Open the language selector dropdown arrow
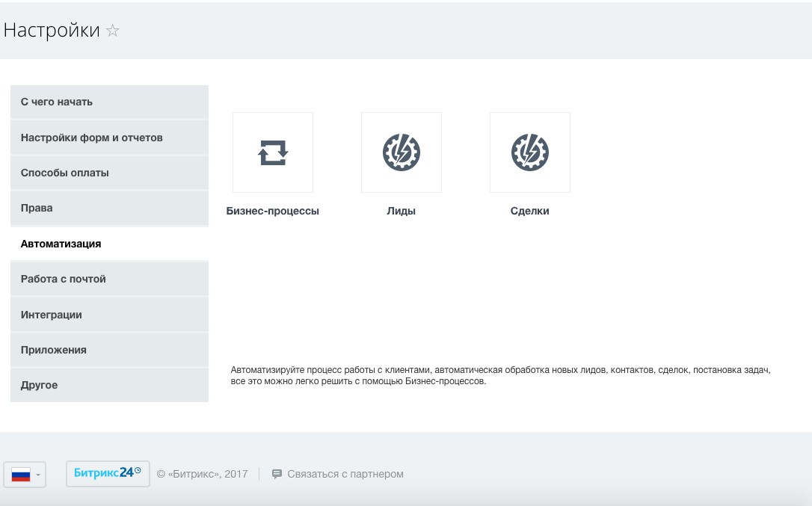Image resolution: width=812 pixels, height=506 pixels. coord(38,475)
